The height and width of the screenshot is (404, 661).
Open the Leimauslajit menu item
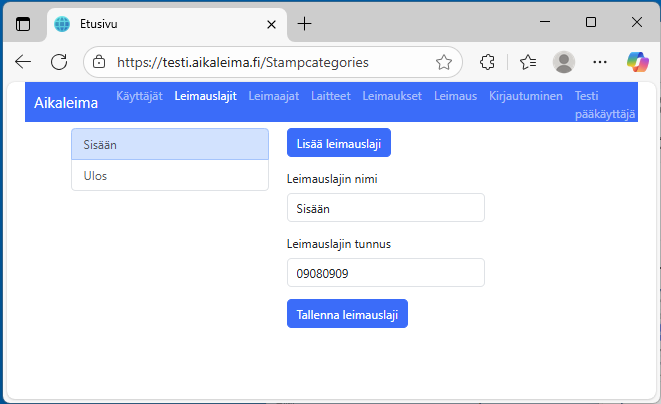pos(206,96)
